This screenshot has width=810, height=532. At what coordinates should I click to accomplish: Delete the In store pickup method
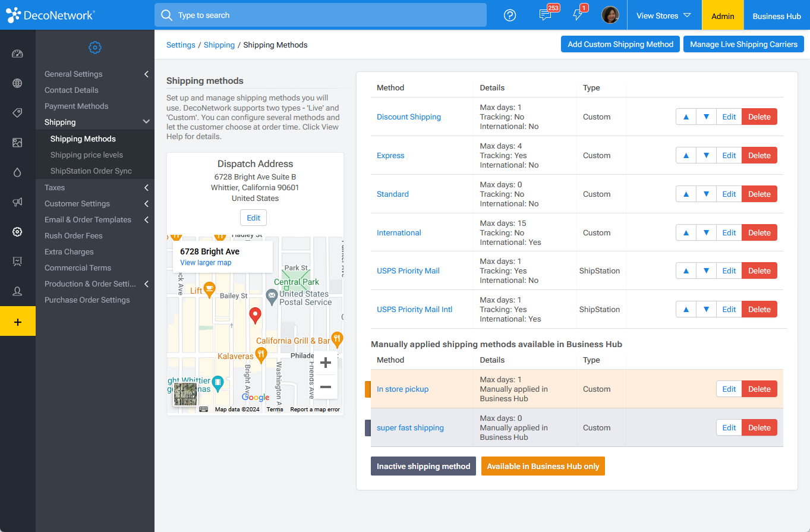pyautogui.click(x=759, y=389)
